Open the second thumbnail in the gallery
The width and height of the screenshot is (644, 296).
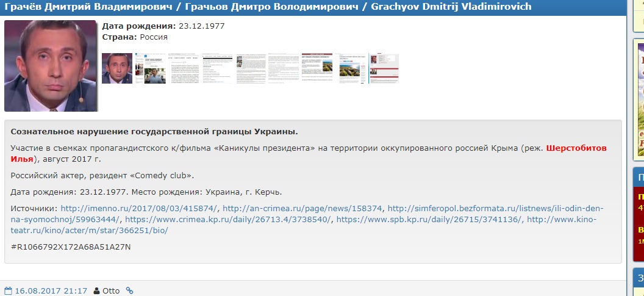[150, 68]
